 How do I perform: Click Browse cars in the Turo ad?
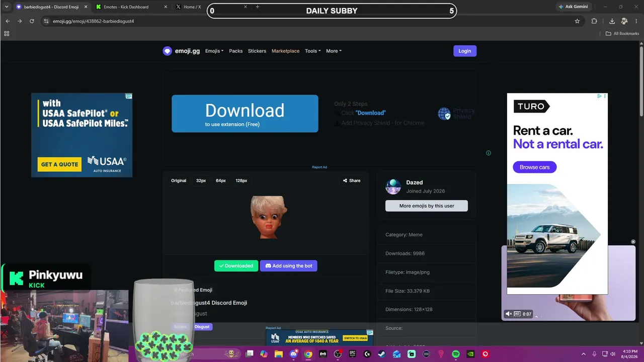click(535, 167)
